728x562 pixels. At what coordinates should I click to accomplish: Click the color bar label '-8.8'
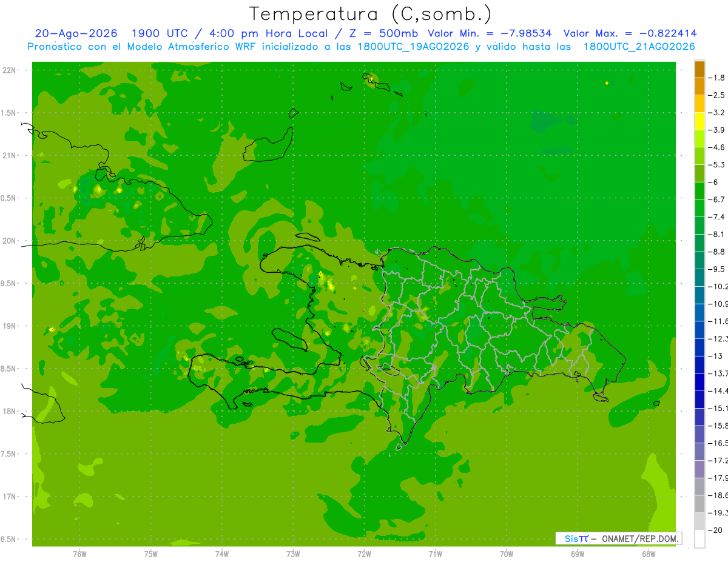tap(716, 252)
